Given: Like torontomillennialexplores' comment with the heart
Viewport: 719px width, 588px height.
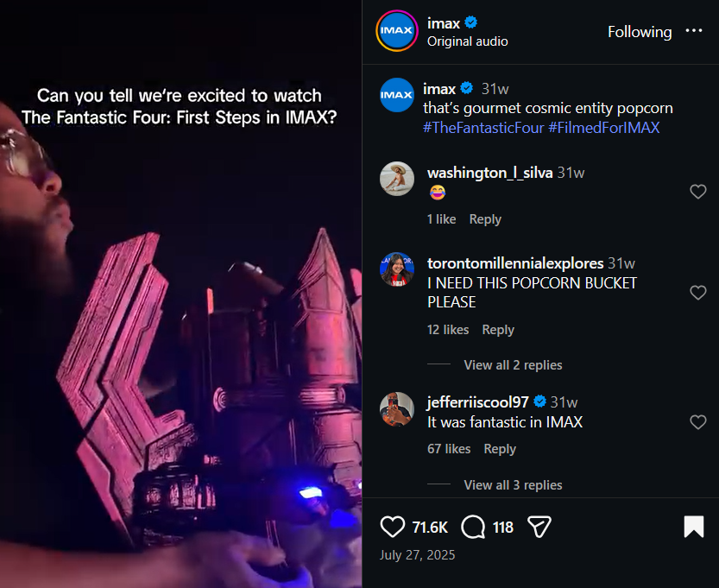Looking at the screenshot, I should click(x=698, y=293).
